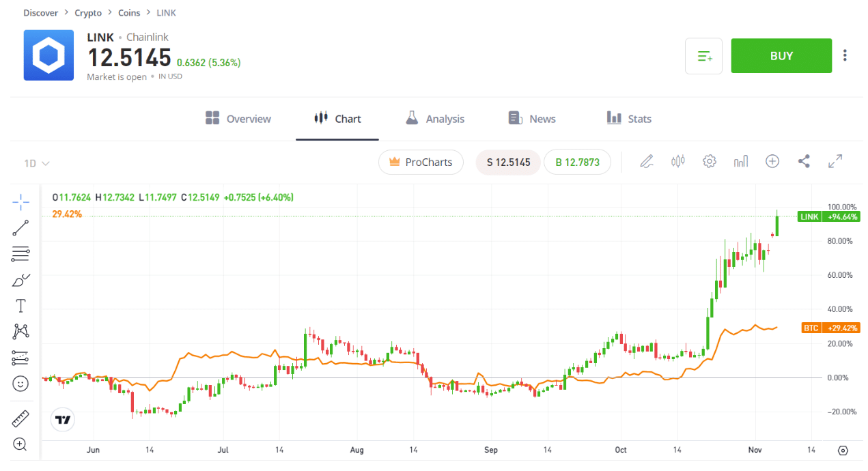Screen dimensions: 868x471
Task: Select the brush drawing tool
Action: click(x=20, y=280)
